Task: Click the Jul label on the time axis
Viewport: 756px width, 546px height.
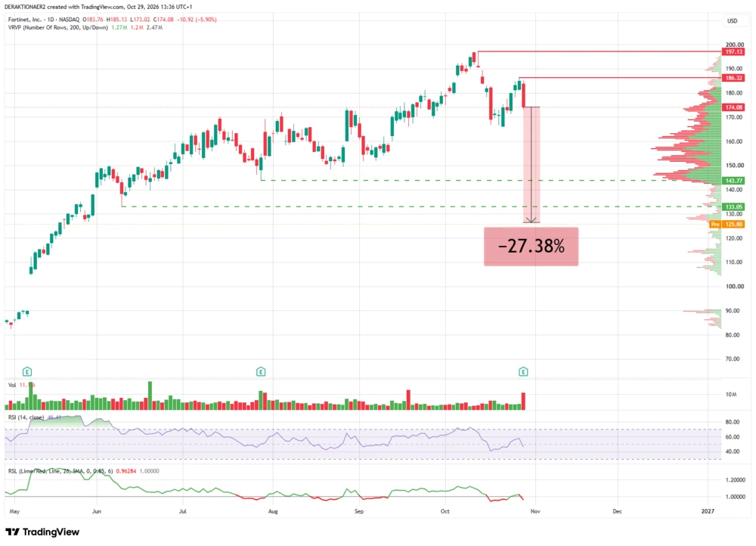Action: point(183,511)
